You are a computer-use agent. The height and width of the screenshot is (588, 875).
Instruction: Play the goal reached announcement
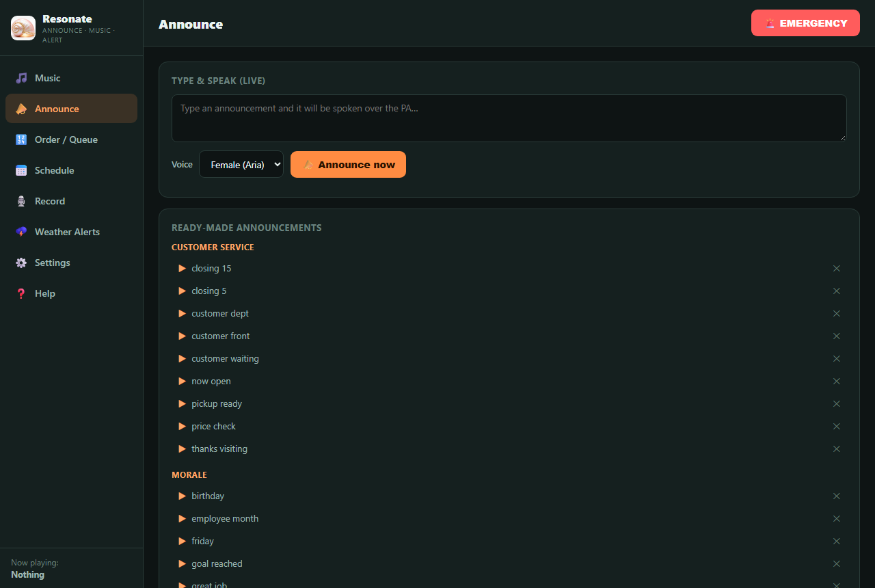pos(183,563)
